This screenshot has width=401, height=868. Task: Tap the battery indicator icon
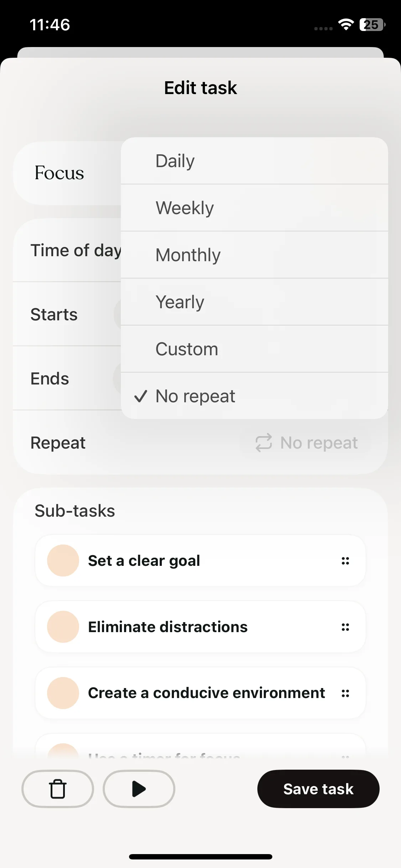[x=372, y=25]
